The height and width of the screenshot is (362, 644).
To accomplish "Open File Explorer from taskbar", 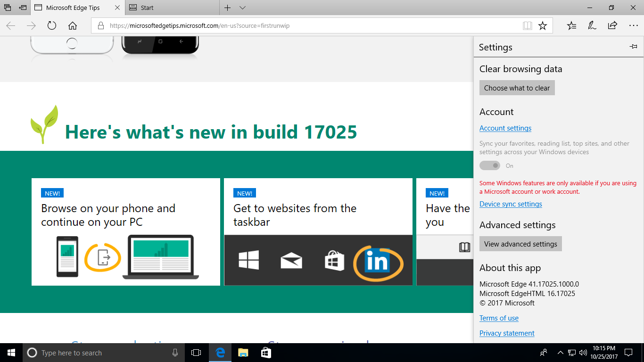I will [x=243, y=353].
